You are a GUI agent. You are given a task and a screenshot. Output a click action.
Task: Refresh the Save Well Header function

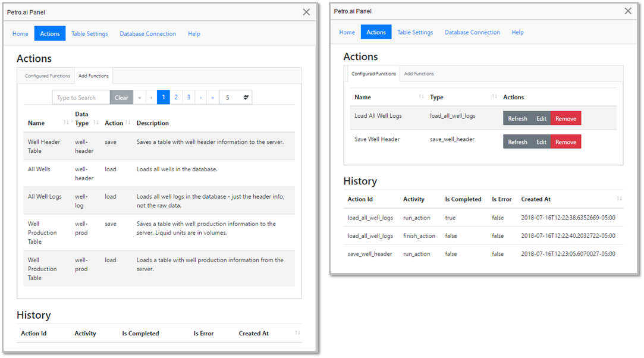pos(517,142)
